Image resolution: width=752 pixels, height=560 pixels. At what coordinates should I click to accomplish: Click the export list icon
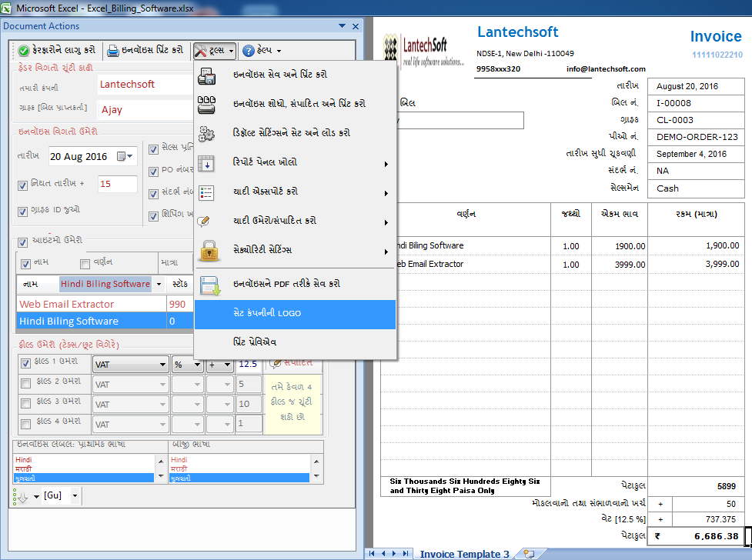(207, 192)
